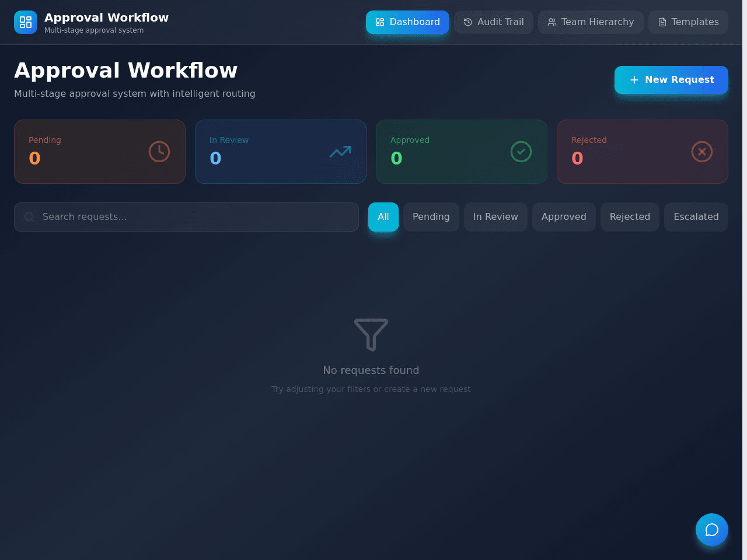Click the Approval Workflow app logo icon

pyautogui.click(x=26, y=22)
